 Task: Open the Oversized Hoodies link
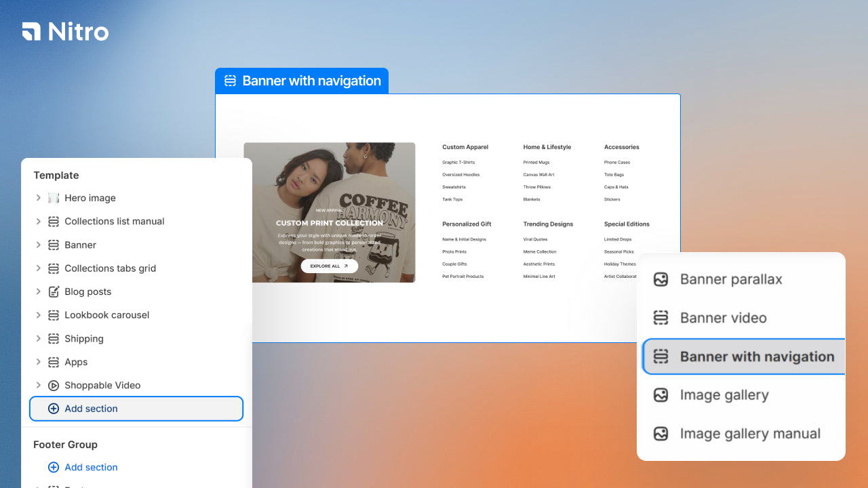461,175
